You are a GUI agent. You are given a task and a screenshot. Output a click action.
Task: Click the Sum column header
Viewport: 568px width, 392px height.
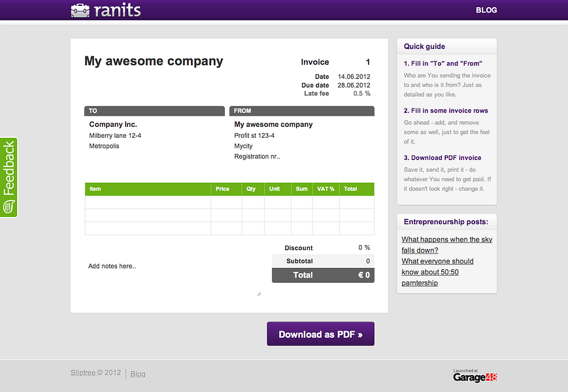tap(301, 189)
